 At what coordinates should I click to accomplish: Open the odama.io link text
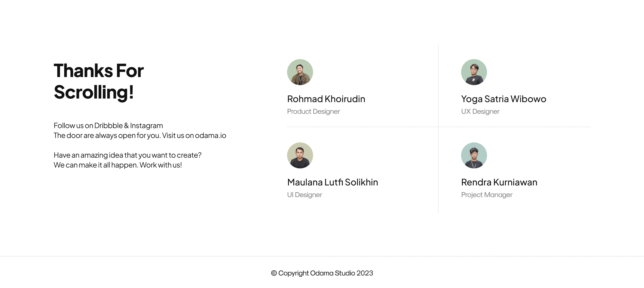click(x=210, y=135)
